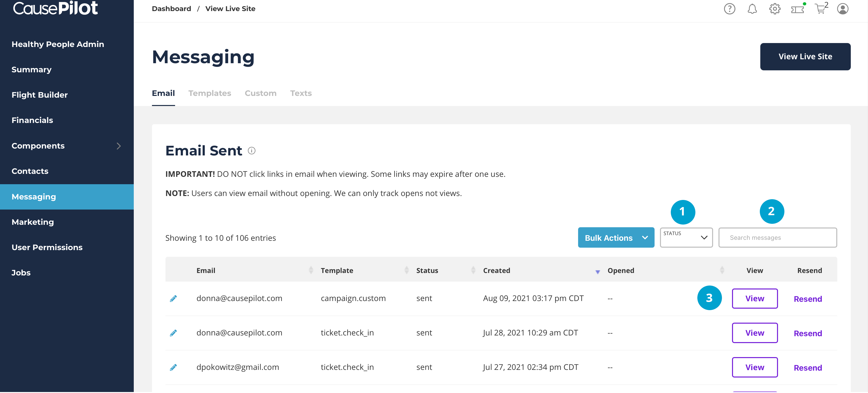Switch to the Texts tab
868x393 pixels.
(x=300, y=93)
